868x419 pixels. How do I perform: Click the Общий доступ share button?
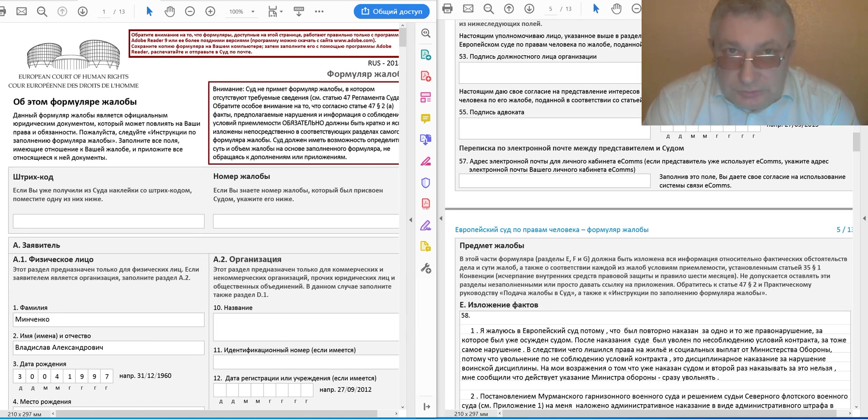[392, 11]
